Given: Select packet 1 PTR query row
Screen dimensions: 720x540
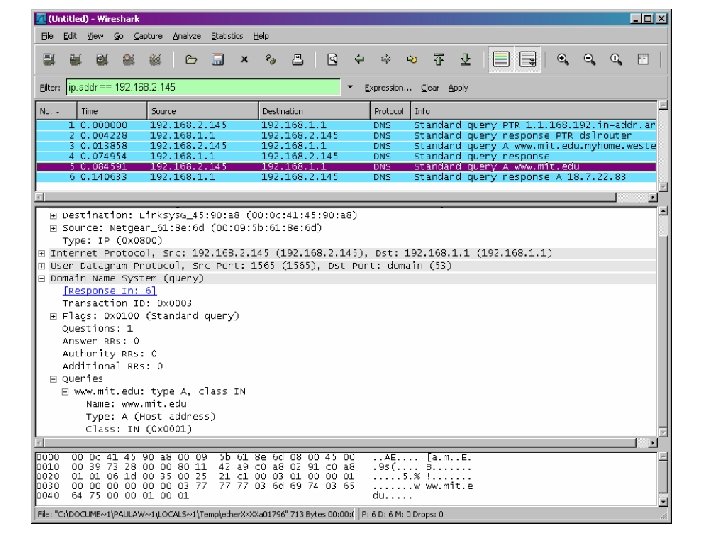Looking at the screenshot, I should point(346,125).
